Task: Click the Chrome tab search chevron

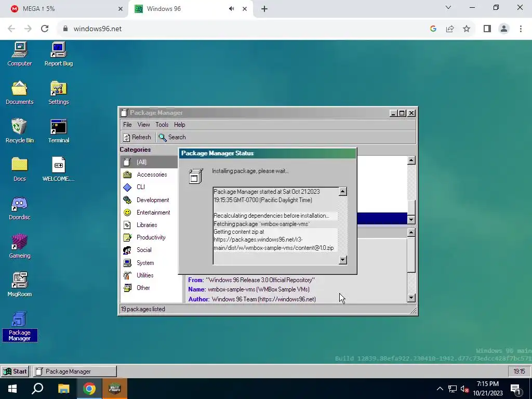Action: [x=448, y=7]
